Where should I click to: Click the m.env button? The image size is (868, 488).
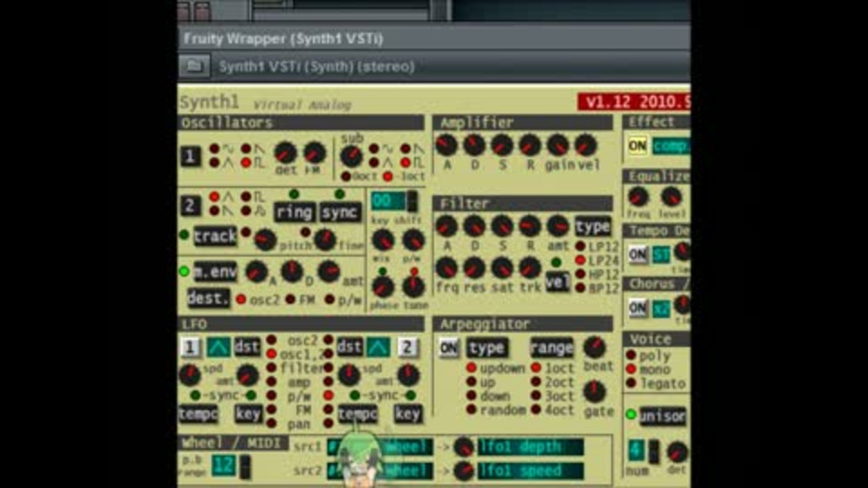click(x=215, y=272)
